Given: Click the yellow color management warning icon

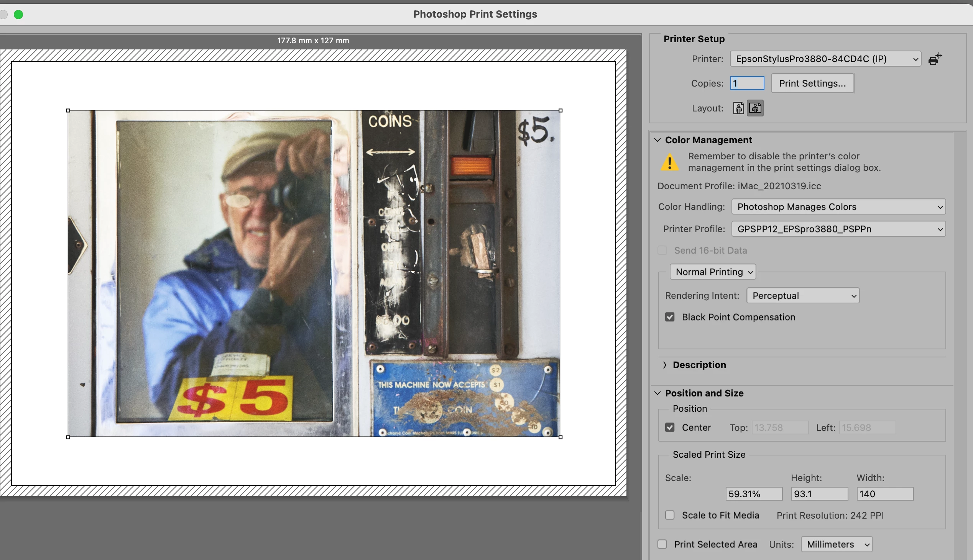Looking at the screenshot, I should [669, 162].
